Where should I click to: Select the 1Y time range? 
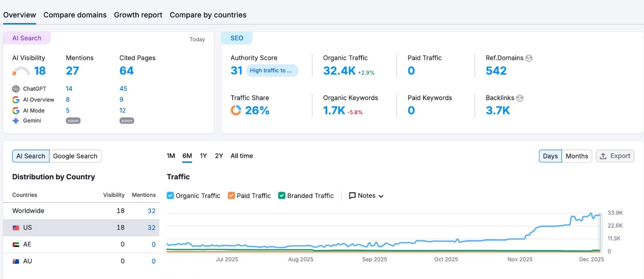[203, 156]
